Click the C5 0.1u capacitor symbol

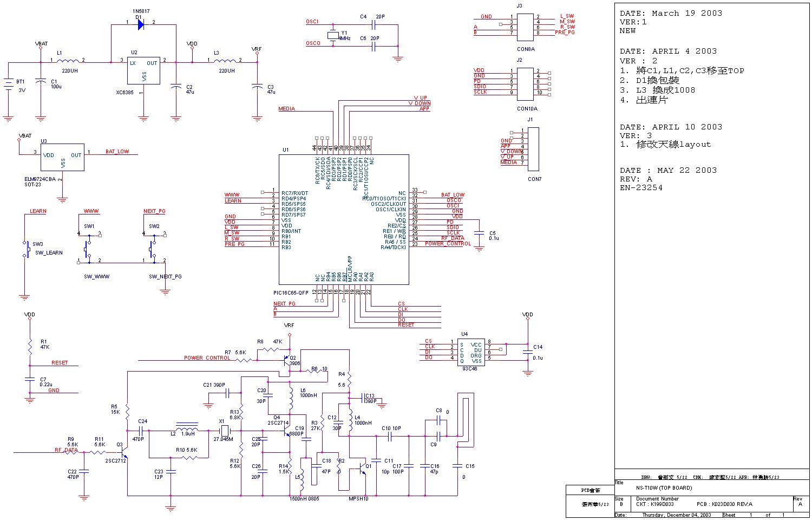479,233
